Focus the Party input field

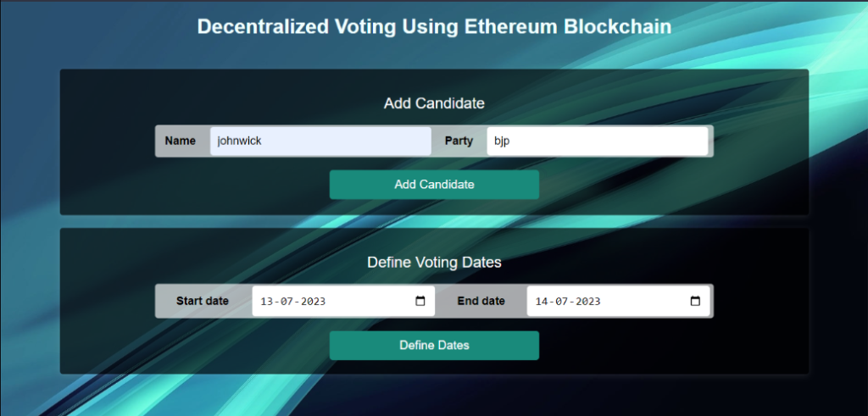(597, 141)
